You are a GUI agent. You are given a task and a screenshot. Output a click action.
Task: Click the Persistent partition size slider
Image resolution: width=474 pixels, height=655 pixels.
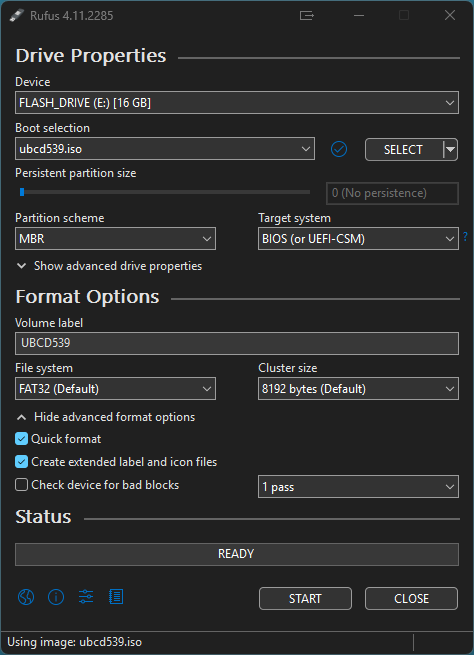pos(165,192)
